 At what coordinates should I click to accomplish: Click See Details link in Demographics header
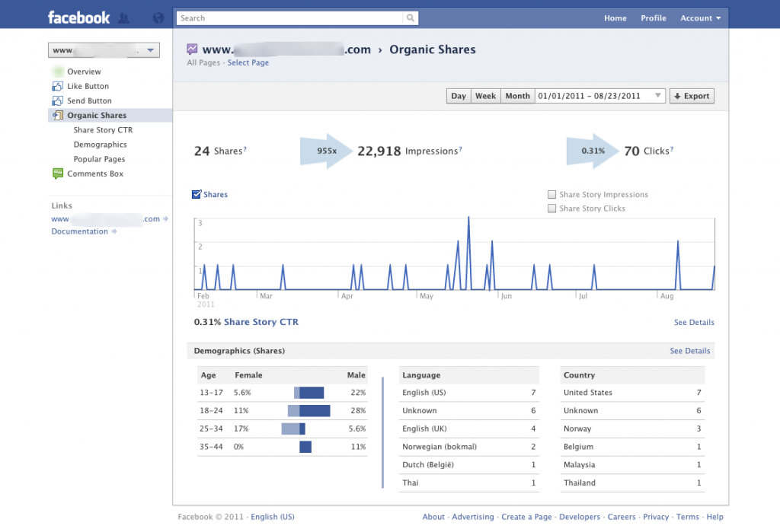pos(689,351)
